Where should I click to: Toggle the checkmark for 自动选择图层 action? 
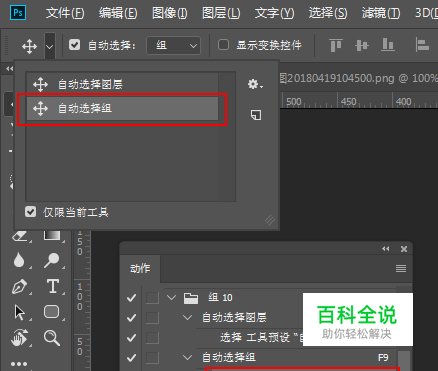tap(131, 318)
